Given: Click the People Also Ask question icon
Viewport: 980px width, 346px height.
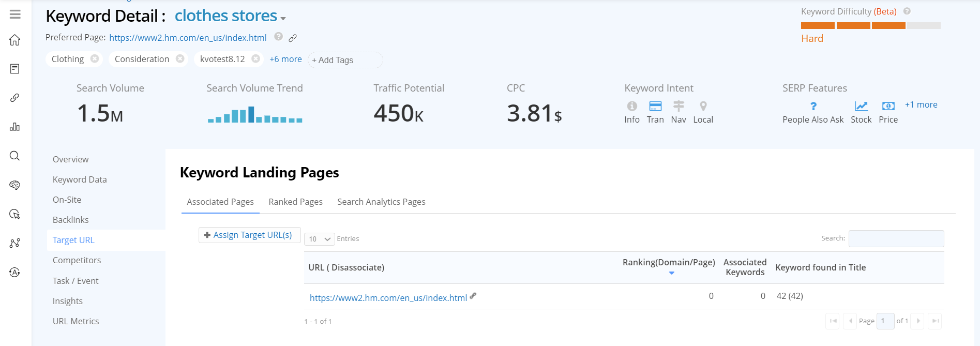Looking at the screenshot, I should click(813, 106).
